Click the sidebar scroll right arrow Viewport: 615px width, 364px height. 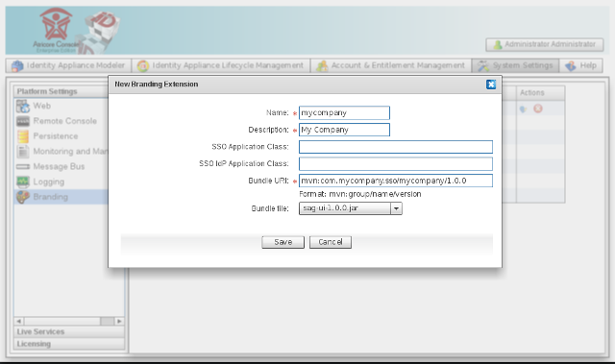point(119,322)
